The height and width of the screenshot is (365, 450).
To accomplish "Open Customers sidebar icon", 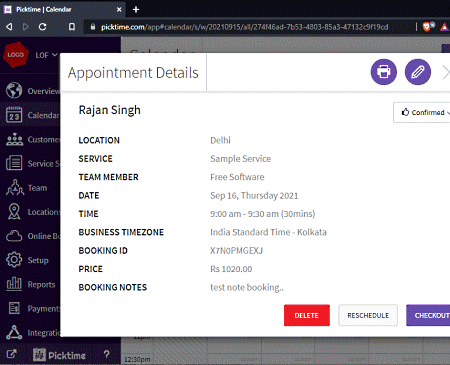I will pos(14,139).
